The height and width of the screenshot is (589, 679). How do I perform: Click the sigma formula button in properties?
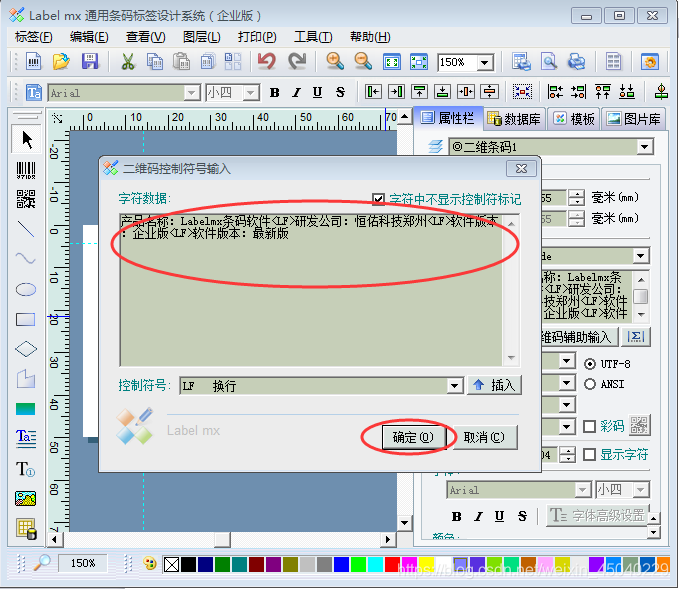coord(636,337)
